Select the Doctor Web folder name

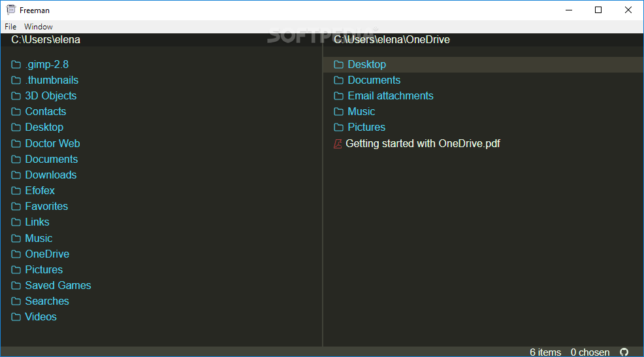[52, 144]
